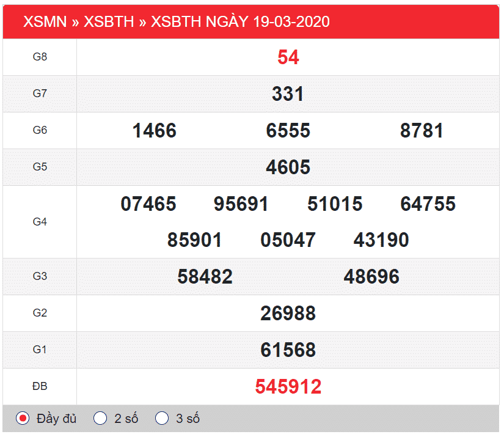The width and height of the screenshot is (504, 437).
Task: Click the G7 result 331
Action: (288, 94)
